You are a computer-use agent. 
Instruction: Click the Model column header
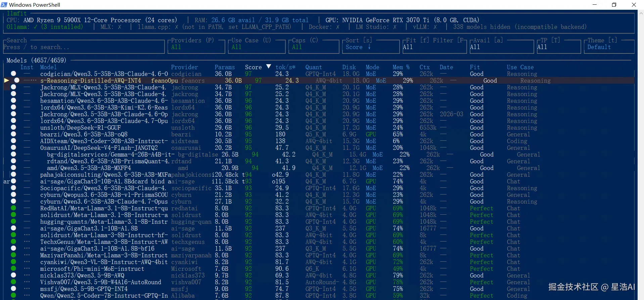tap(49, 67)
